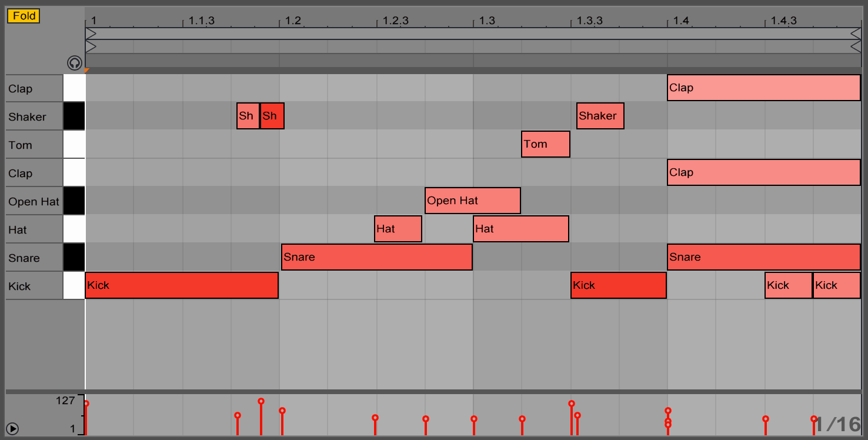Click the white piano key next to Kick
This screenshot has height=440, width=868.
pos(74,286)
